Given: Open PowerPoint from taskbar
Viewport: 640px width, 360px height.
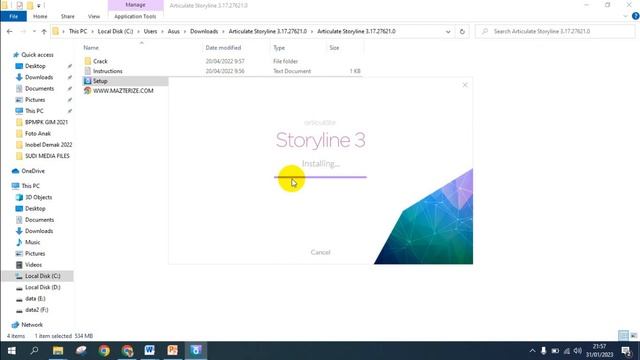Looking at the screenshot, I should (173, 351).
